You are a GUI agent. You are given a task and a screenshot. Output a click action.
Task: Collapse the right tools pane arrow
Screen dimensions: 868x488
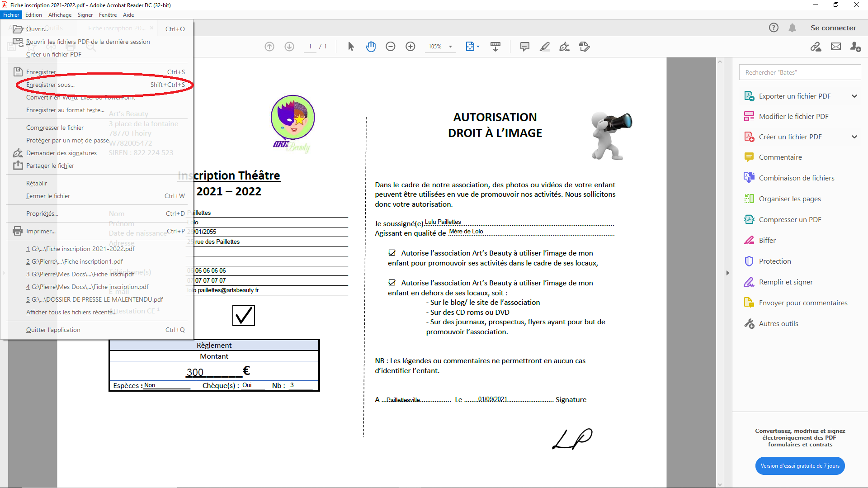coord(727,273)
